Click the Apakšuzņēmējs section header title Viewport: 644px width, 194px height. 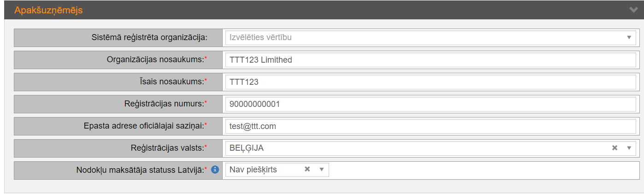48,10
